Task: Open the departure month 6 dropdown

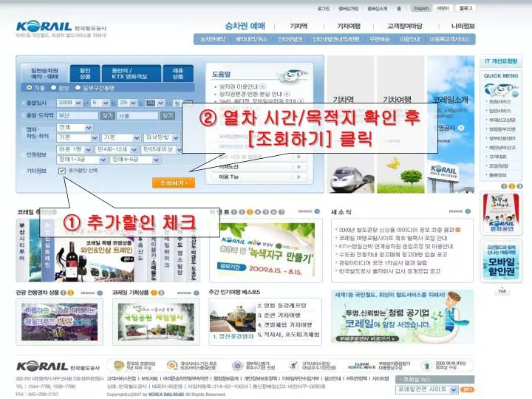Action: (100, 103)
